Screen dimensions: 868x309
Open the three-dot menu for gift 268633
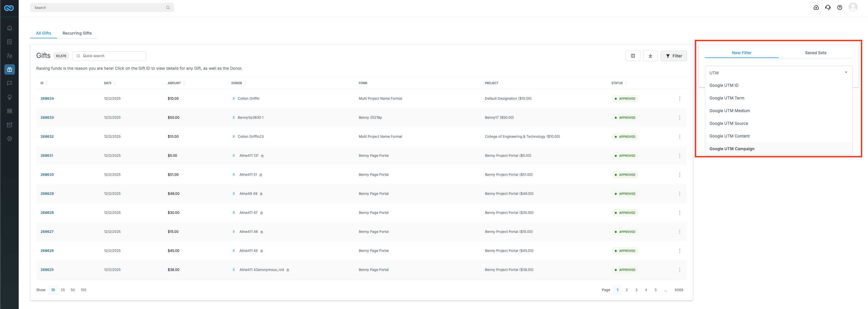tap(679, 117)
